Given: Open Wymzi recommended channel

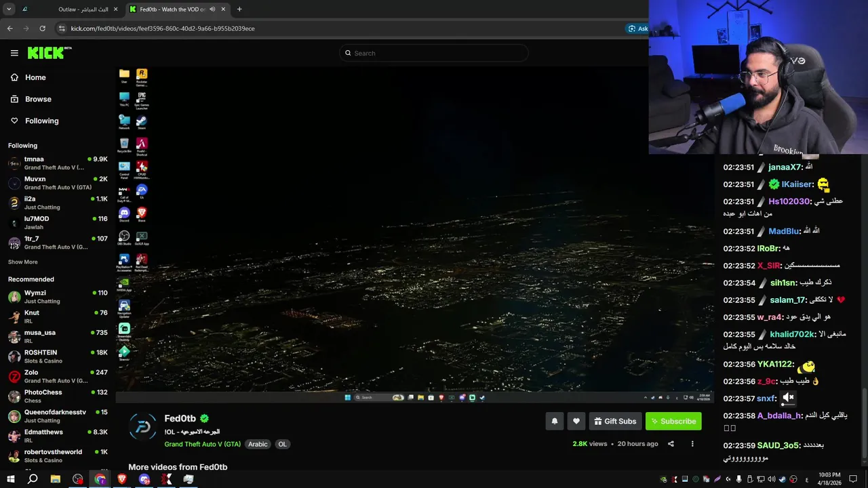Looking at the screenshot, I should coord(58,297).
